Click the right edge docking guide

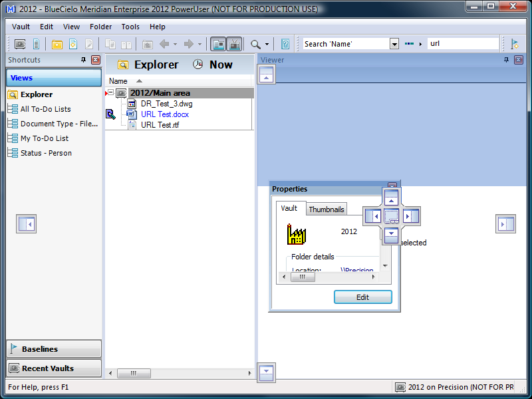[505, 224]
